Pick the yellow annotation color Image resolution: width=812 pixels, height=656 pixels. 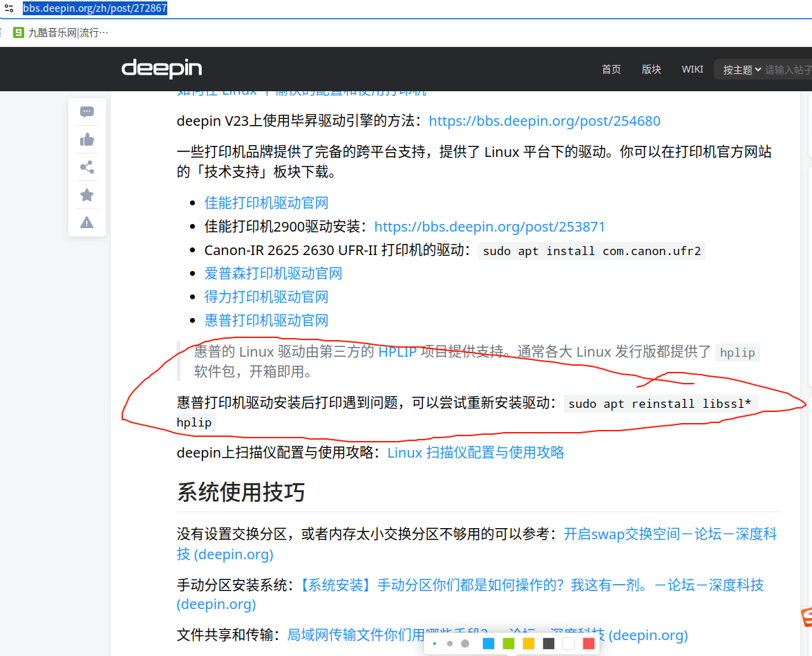529,644
